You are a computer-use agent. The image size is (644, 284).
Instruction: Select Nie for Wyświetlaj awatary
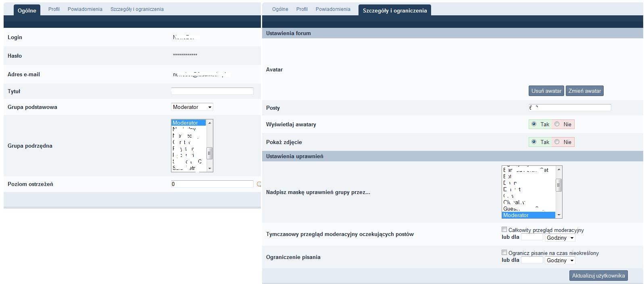[x=557, y=124]
